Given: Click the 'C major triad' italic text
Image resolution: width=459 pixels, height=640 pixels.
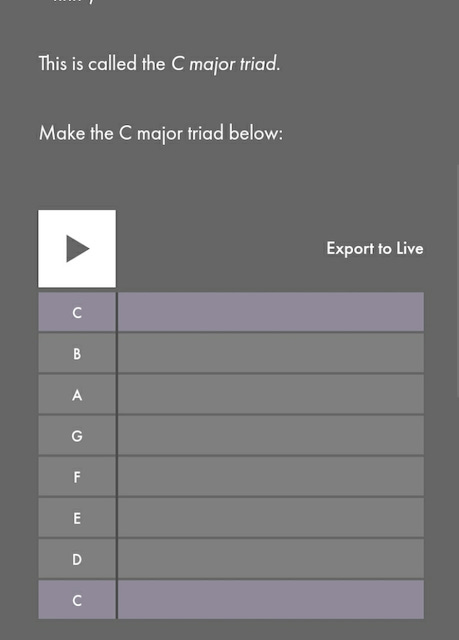Looking at the screenshot, I should pyautogui.click(x=224, y=64).
